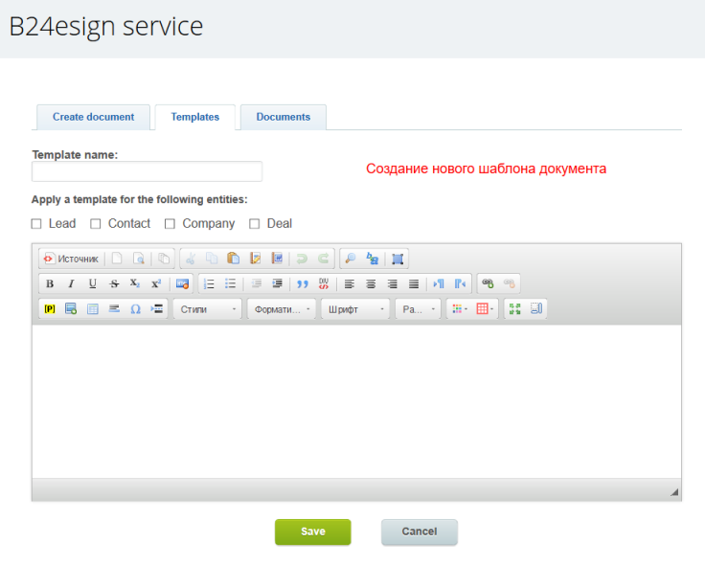Viewport: 705px width, 588px height.
Task: Click the Paste clipboard icon
Action: pos(234,259)
